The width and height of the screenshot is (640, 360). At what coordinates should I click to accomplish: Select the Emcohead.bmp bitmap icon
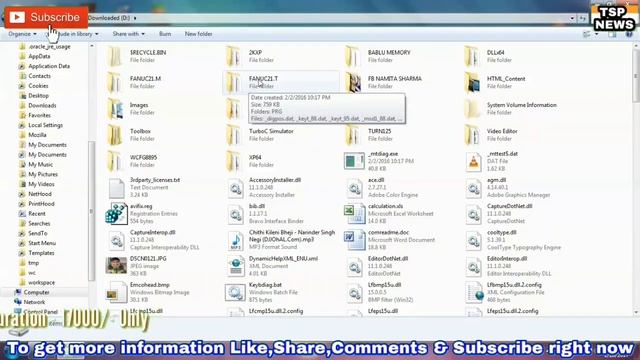[x=116, y=293]
